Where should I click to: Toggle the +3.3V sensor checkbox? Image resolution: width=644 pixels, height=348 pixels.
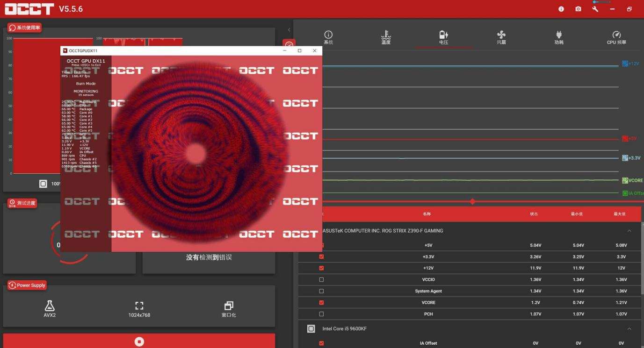pyautogui.click(x=321, y=256)
